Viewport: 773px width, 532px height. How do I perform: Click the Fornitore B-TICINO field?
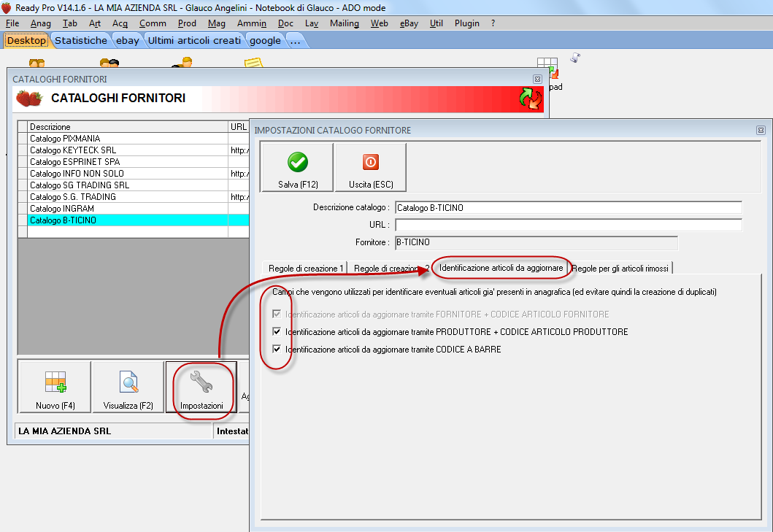click(x=537, y=242)
